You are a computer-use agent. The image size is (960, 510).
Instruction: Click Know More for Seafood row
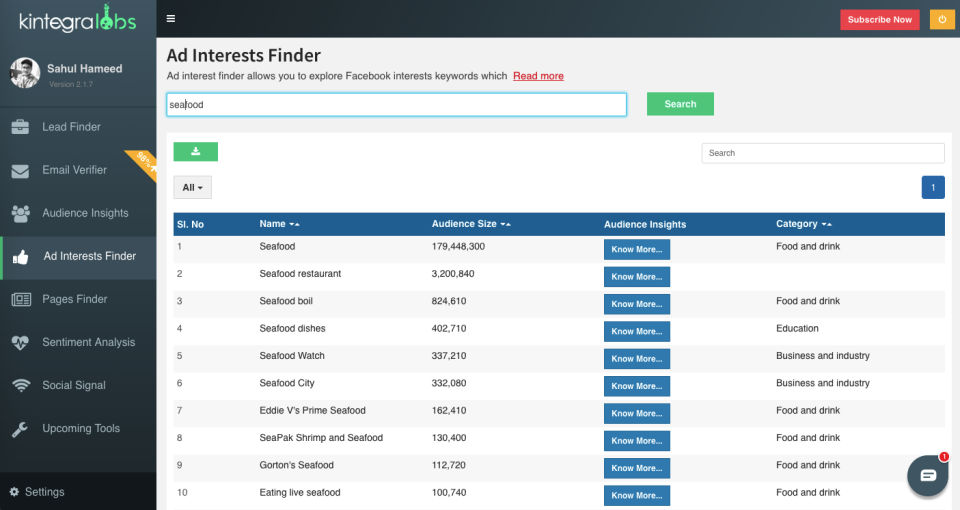click(x=637, y=250)
